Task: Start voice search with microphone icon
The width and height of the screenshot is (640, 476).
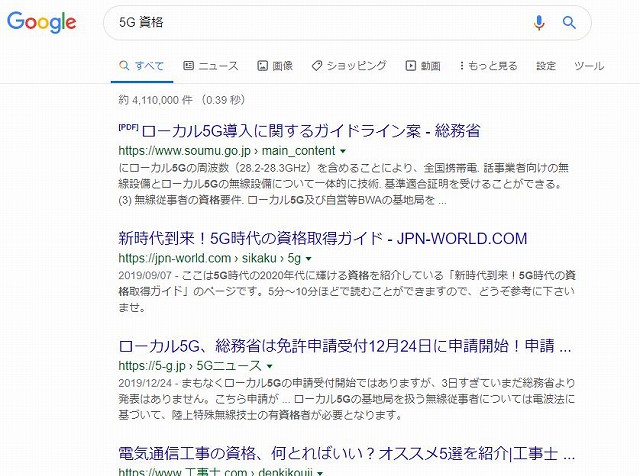Action: [539, 22]
